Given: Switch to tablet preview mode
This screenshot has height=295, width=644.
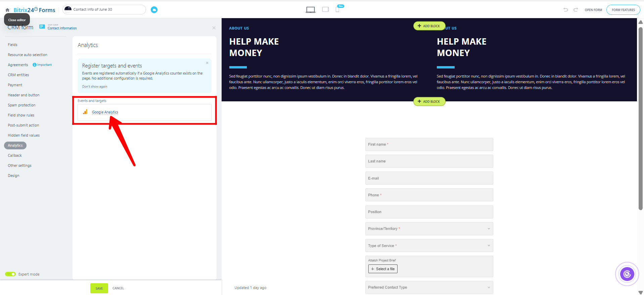Looking at the screenshot, I should click(x=325, y=9).
